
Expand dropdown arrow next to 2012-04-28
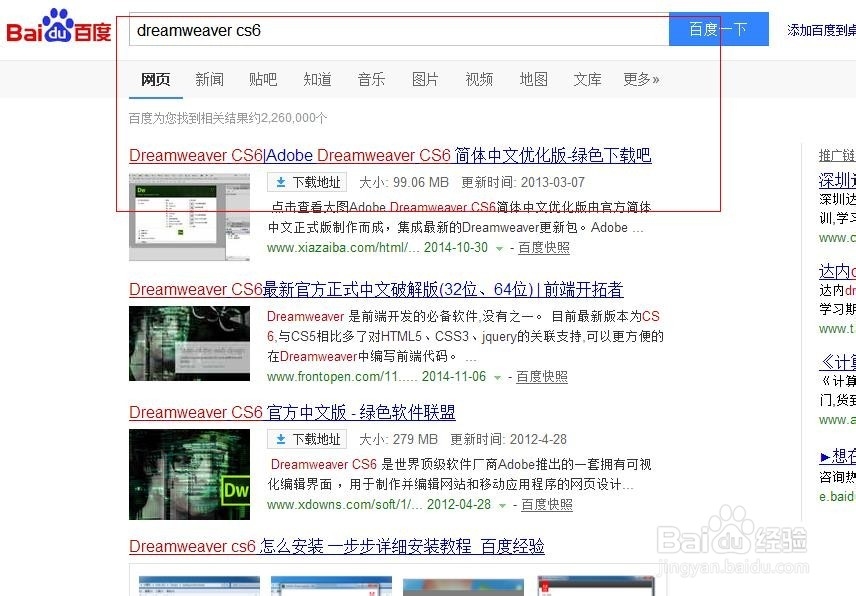[502, 506]
